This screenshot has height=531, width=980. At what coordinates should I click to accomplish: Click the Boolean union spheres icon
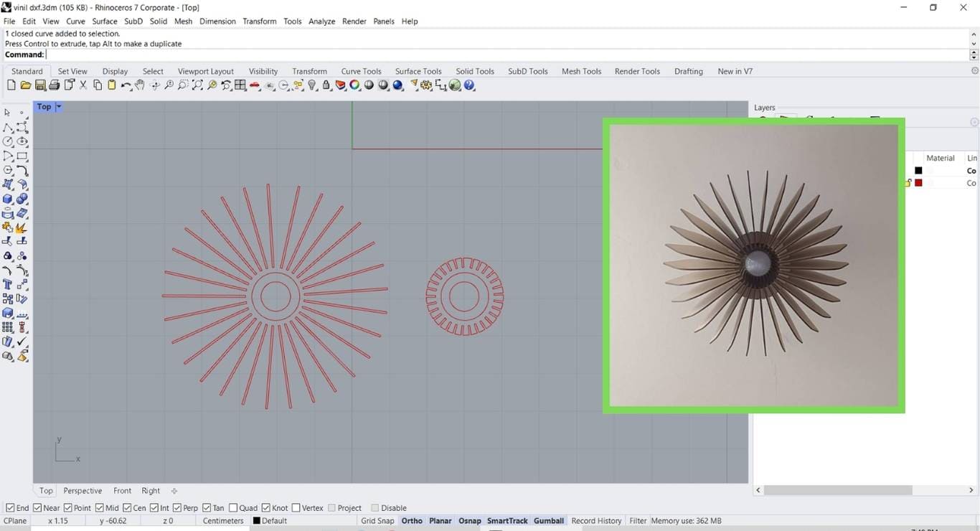click(x=22, y=199)
